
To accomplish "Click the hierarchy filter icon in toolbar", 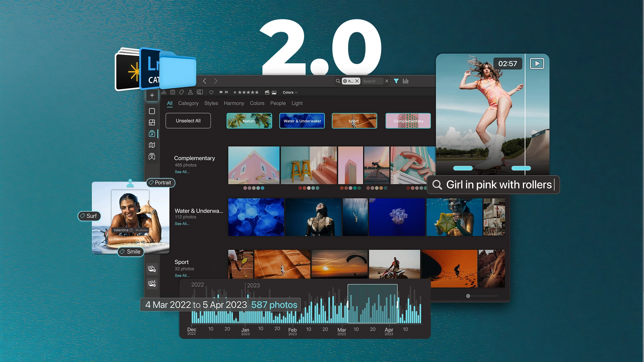I will [x=164, y=92].
